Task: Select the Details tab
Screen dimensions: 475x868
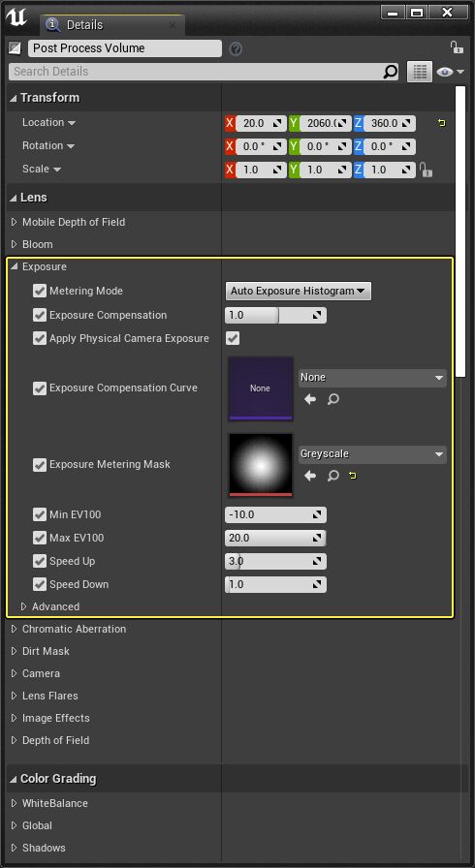Action: (112, 25)
